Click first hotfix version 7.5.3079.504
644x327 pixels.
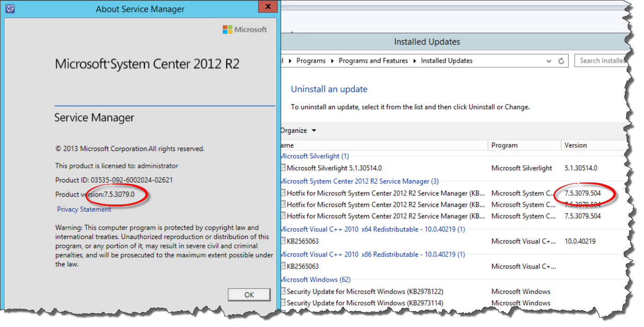583,193
